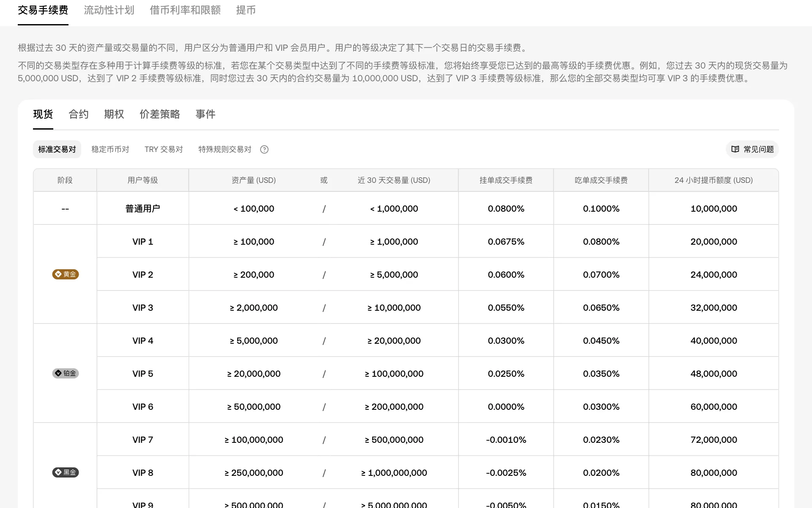Click the -0.0010% maker fee value
This screenshot has height=508, width=812.
[x=506, y=440]
